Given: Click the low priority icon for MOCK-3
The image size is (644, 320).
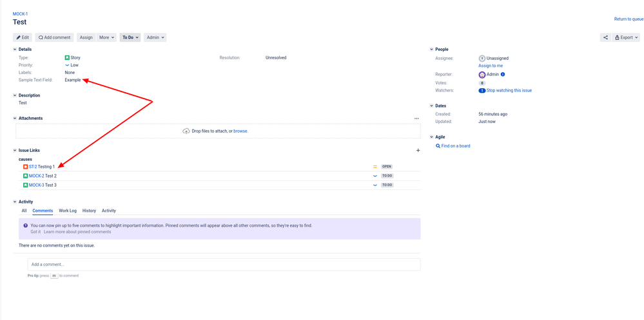Looking at the screenshot, I should click(x=375, y=185).
